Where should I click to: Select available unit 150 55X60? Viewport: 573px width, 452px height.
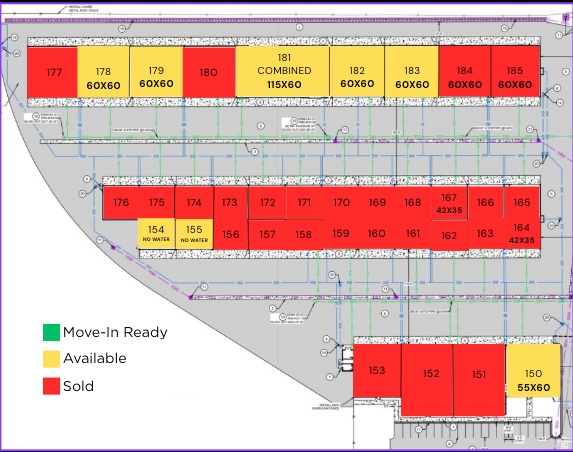pyautogui.click(x=533, y=371)
